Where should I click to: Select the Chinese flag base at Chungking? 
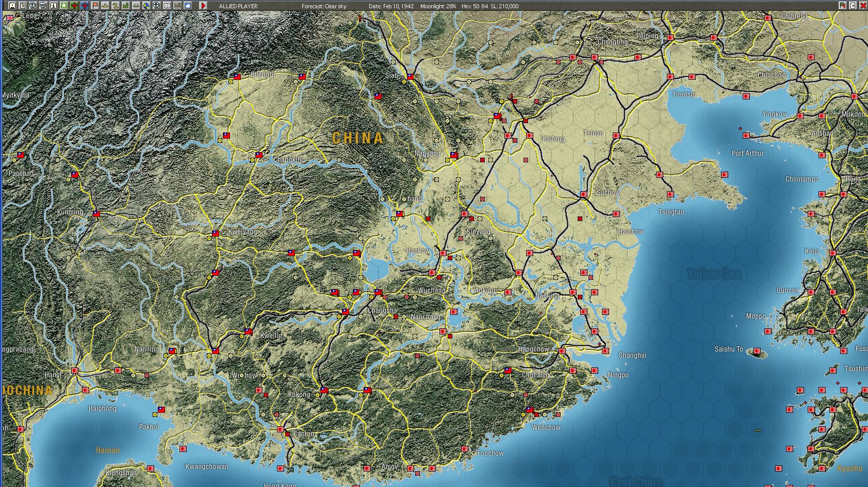point(259,155)
